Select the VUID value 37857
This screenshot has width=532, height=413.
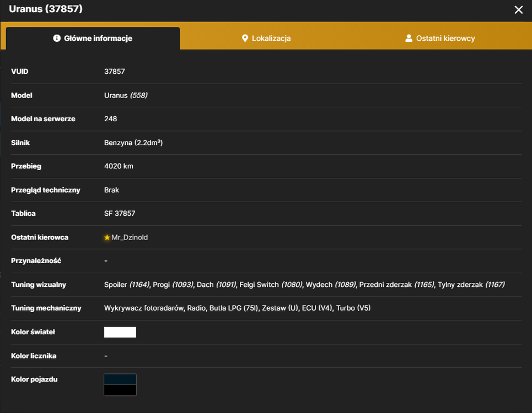(114, 72)
